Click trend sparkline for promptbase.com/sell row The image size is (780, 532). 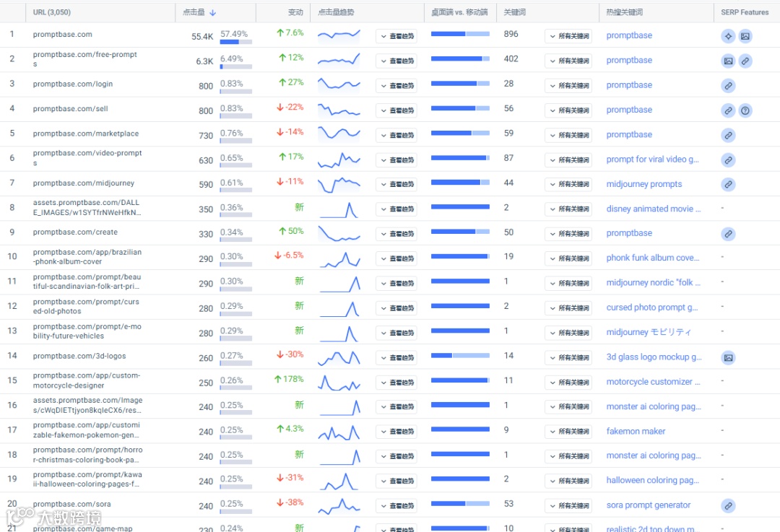point(339,110)
